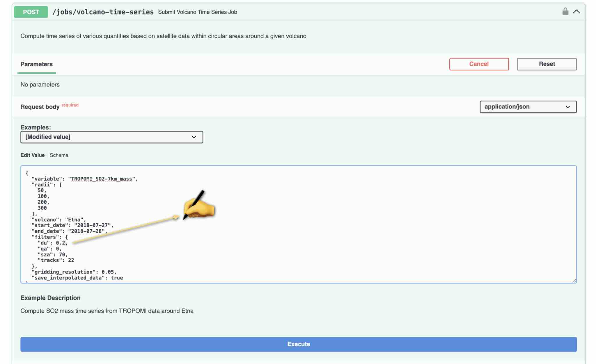Viewport: 596px width, 364px height.
Task: Collapse the volcano-time-series operation chevron
Action: tap(576, 12)
